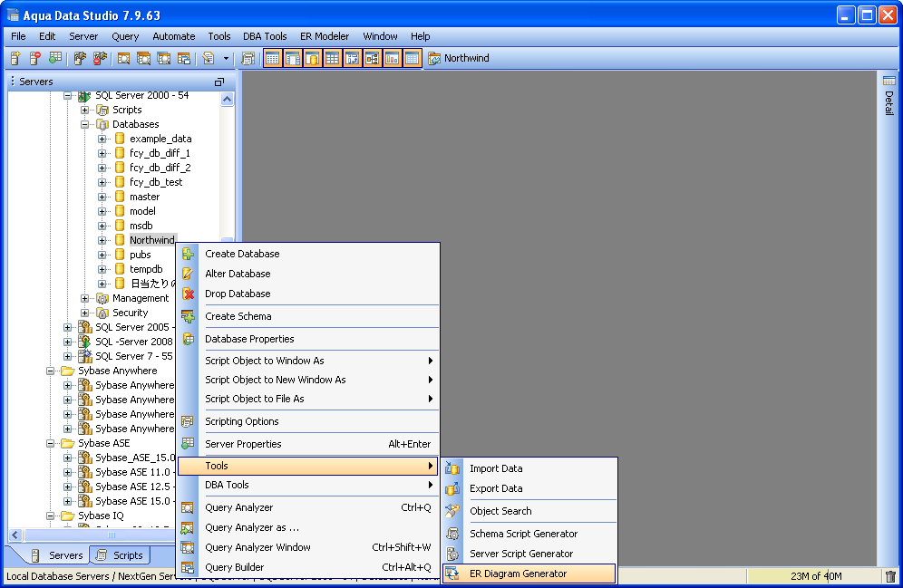Viewport: 903px width, 588px height.
Task: Click the Disconnect server toolbar icon
Action: tap(101, 58)
